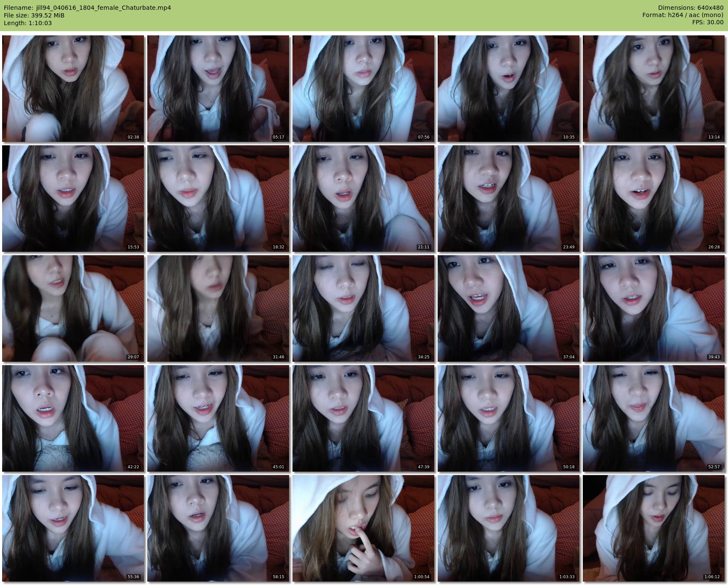
Task: Click the FPS 30.00 text
Action: click(708, 23)
